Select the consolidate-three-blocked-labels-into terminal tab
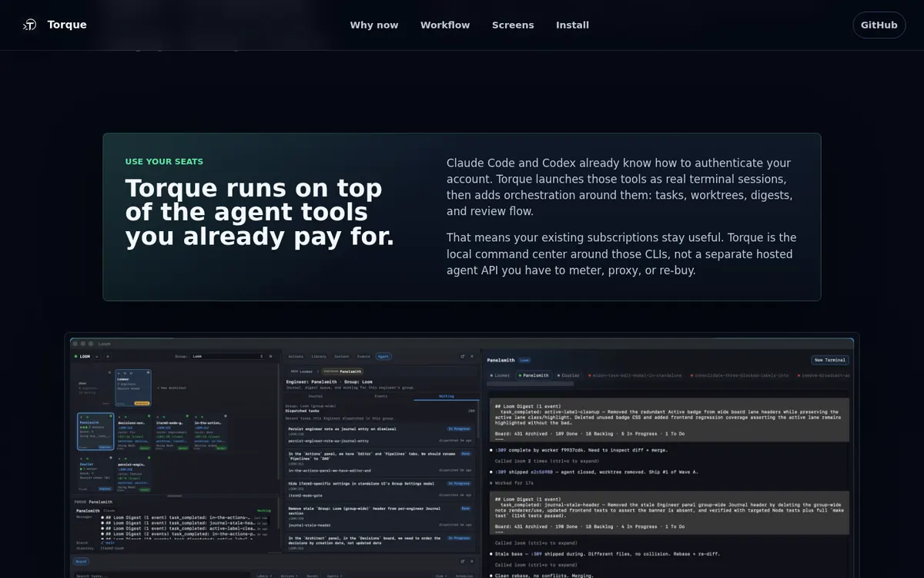This screenshot has height=578, width=924. click(x=742, y=375)
